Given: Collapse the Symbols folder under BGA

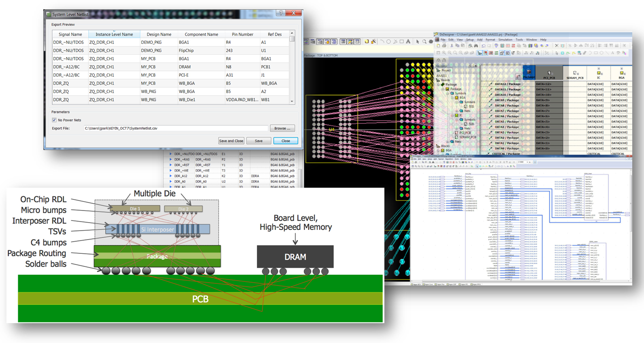Looking at the screenshot, I should (457, 102).
